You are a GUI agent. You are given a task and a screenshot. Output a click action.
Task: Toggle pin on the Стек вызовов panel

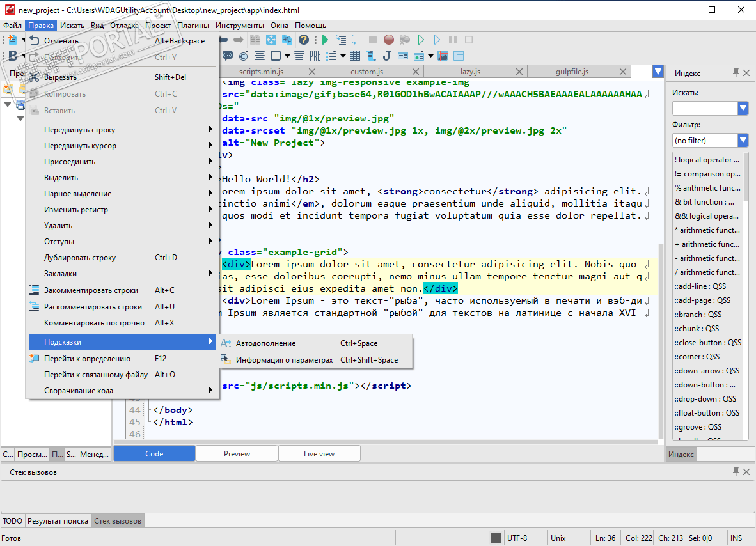736,472
